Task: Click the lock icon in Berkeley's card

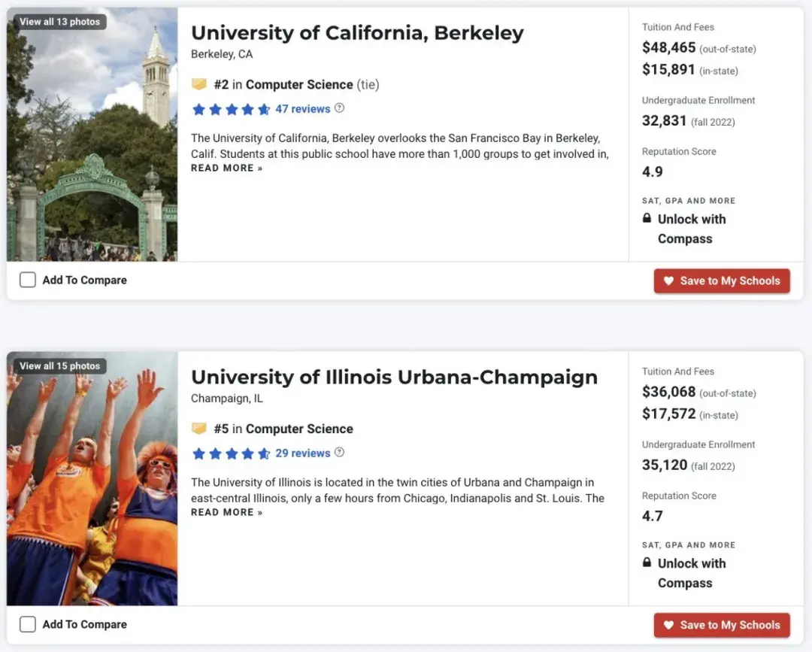Action: (x=647, y=219)
